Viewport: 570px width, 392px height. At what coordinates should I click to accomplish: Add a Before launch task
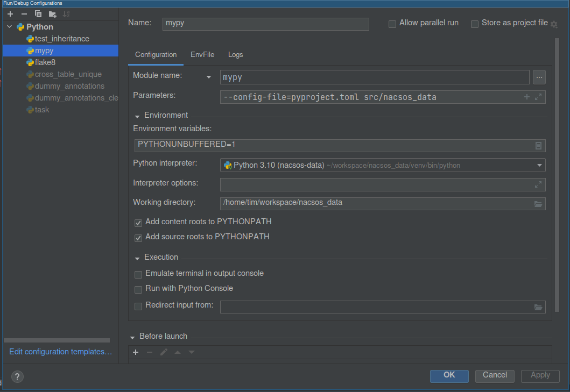point(136,352)
